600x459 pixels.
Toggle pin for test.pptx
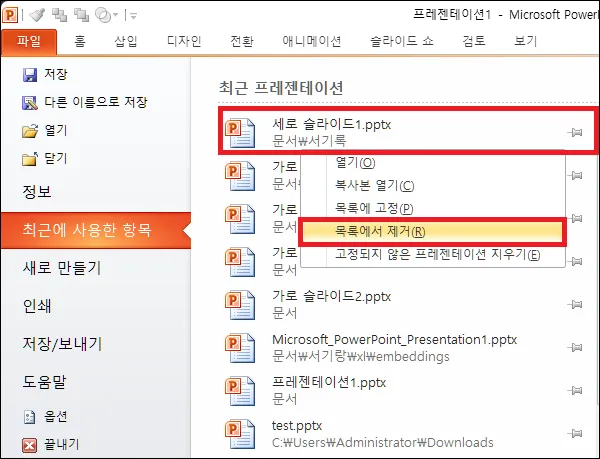(x=575, y=433)
